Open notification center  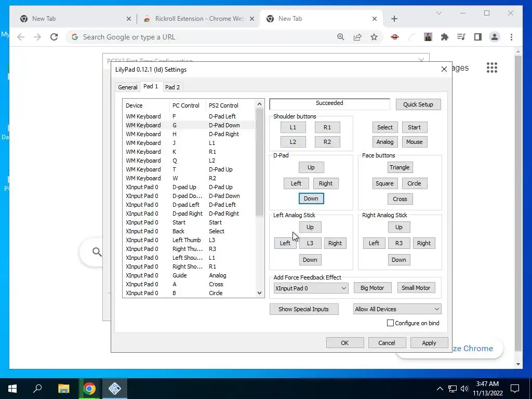point(515,389)
